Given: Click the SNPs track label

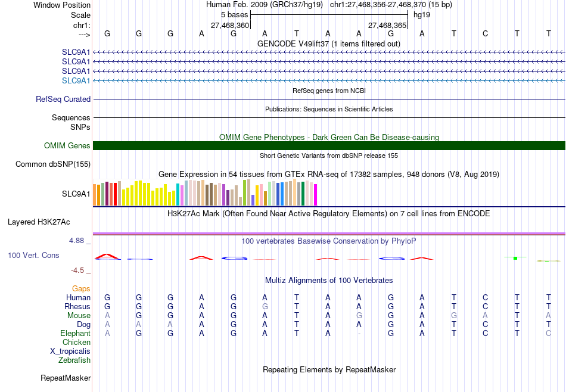Looking at the screenshot, I should pos(80,127).
